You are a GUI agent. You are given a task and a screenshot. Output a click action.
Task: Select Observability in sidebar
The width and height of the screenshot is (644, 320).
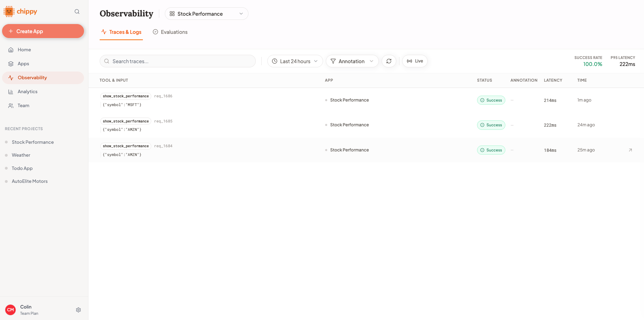pos(43,77)
